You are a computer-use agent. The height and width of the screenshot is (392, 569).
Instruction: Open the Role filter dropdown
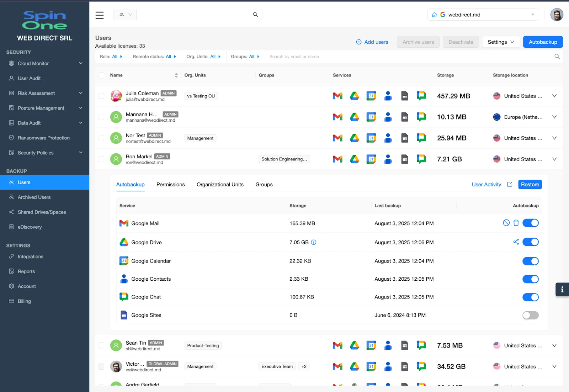(x=111, y=56)
